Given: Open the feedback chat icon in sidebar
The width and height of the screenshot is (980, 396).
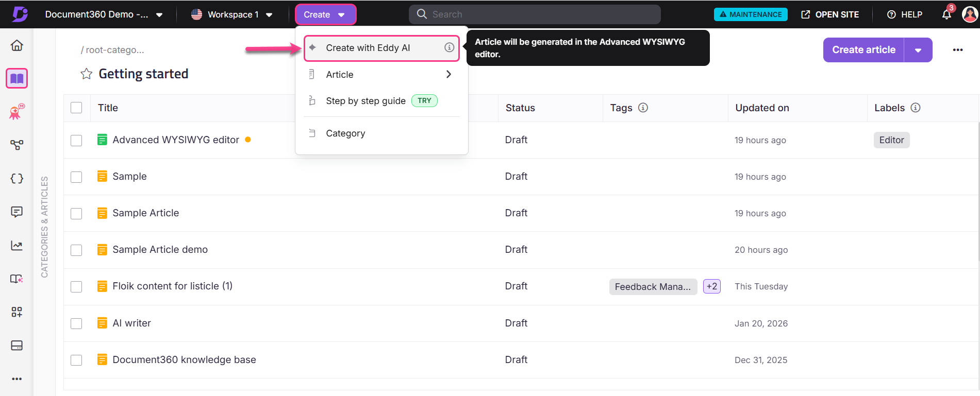Looking at the screenshot, I should click(x=17, y=212).
